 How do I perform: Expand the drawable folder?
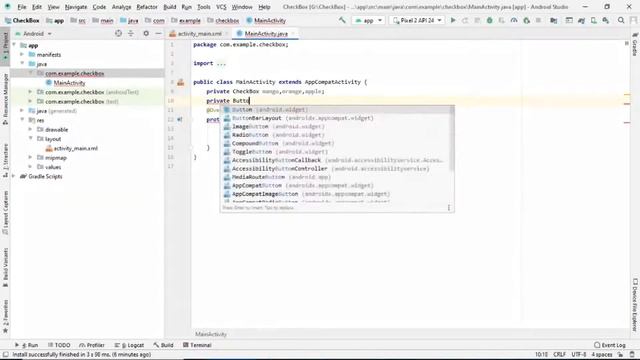click(x=30, y=130)
